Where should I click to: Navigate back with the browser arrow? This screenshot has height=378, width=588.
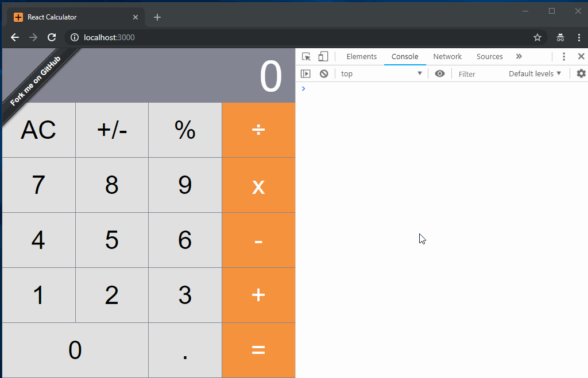tap(14, 37)
